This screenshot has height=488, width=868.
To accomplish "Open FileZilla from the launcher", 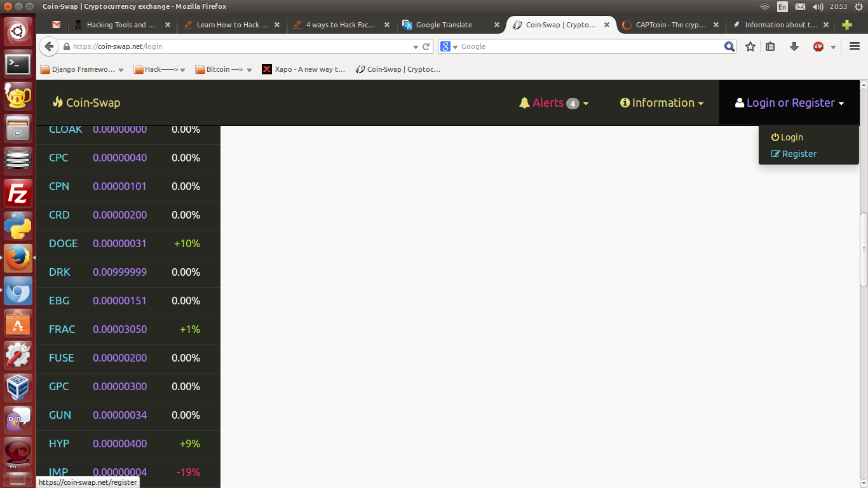I will [x=18, y=194].
